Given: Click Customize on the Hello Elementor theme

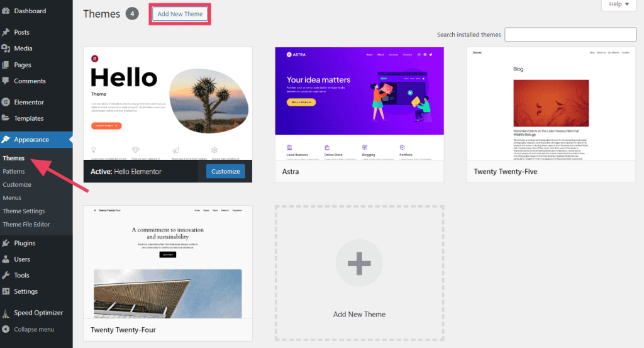Looking at the screenshot, I should [x=226, y=171].
